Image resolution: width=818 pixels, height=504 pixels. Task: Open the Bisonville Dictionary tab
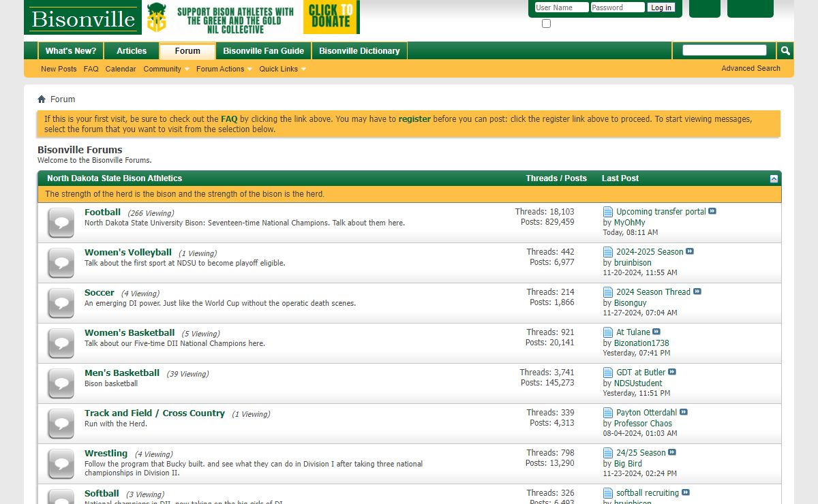tap(359, 51)
